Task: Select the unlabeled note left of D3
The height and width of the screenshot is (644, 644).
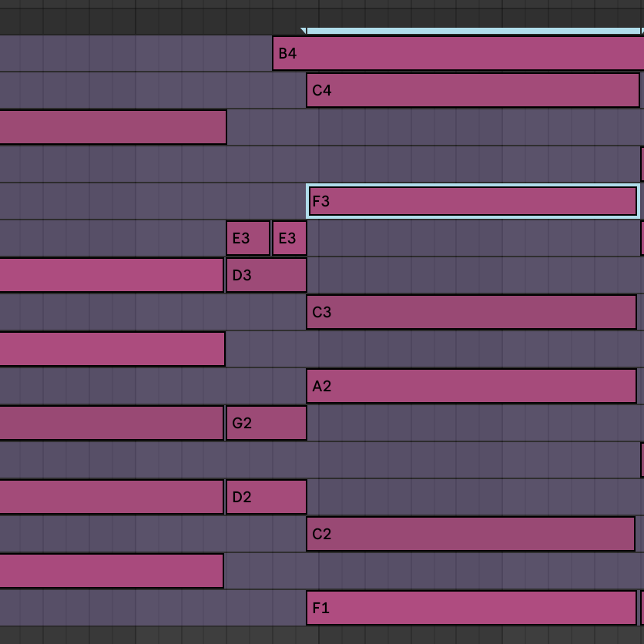Action: [112, 275]
